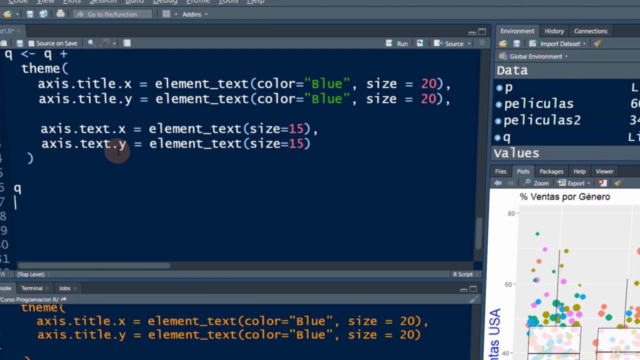Clear environment objects with broom icon
Screen dimensions: 640x360
[x=598, y=43]
